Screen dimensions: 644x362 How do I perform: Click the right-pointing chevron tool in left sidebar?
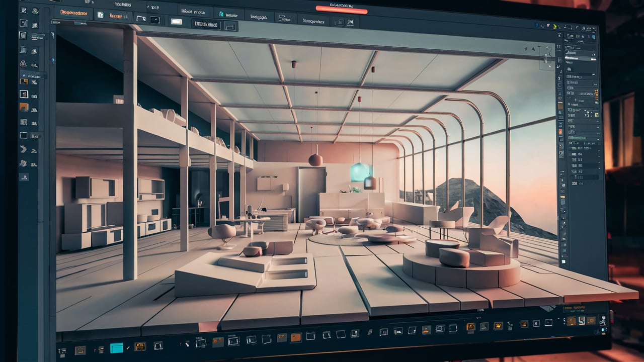click(x=23, y=149)
